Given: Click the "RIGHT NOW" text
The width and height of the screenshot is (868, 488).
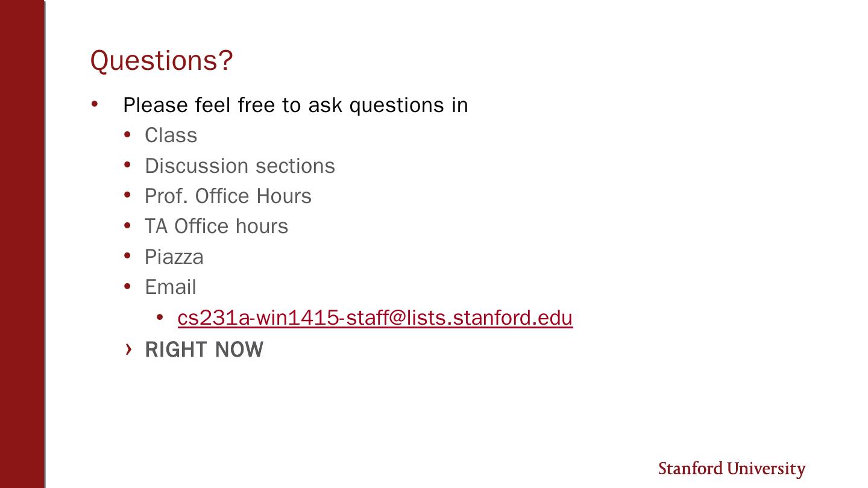Looking at the screenshot, I should pyautogui.click(x=204, y=350).
